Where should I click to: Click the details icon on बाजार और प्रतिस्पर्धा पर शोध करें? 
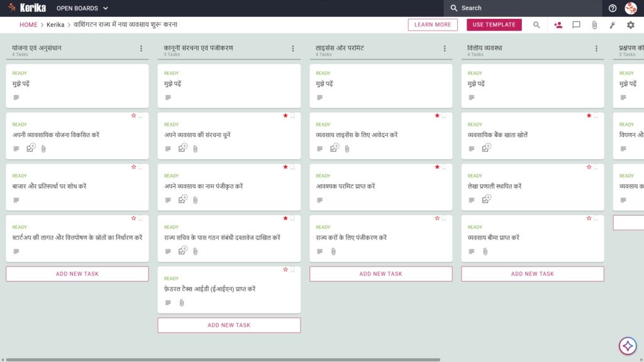(x=16, y=200)
